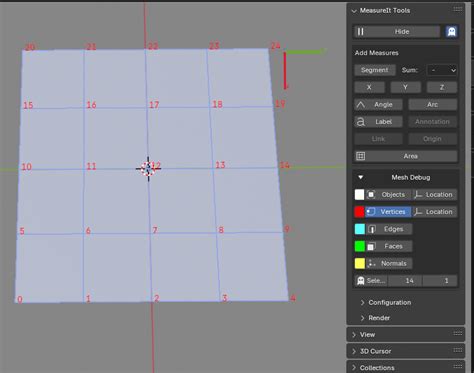Click the Segment measure button
This screenshot has height=373, width=474.
click(375, 70)
